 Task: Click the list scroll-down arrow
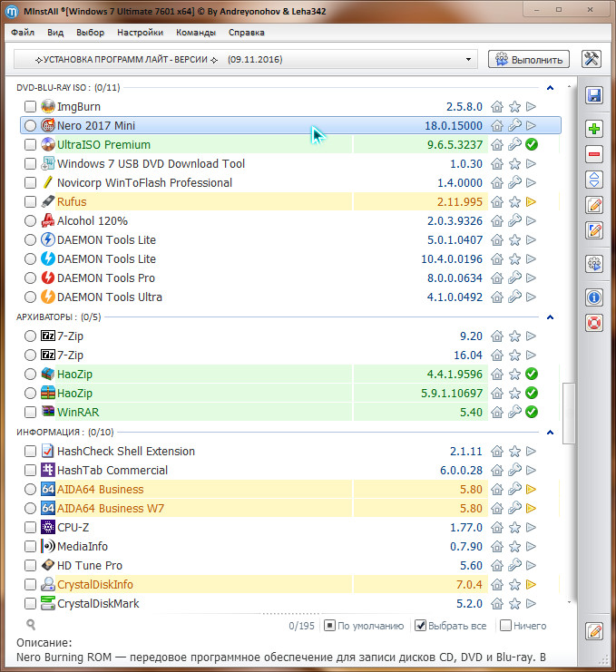(569, 602)
